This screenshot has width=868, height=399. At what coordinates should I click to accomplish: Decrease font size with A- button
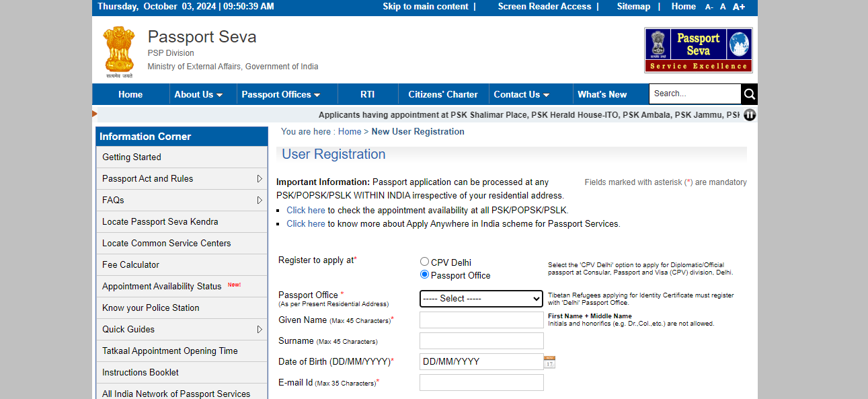[709, 7]
